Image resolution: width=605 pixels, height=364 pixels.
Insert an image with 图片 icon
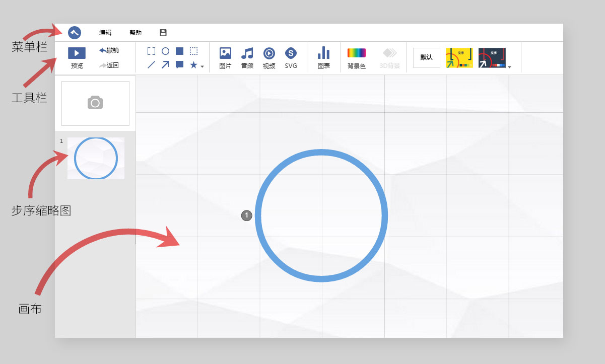coord(225,53)
